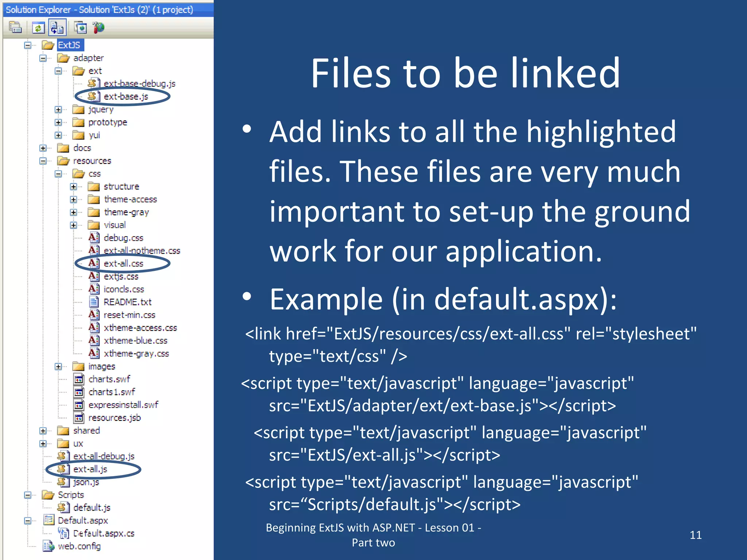
Task: Expand the theme-access folder
Action: (74, 199)
